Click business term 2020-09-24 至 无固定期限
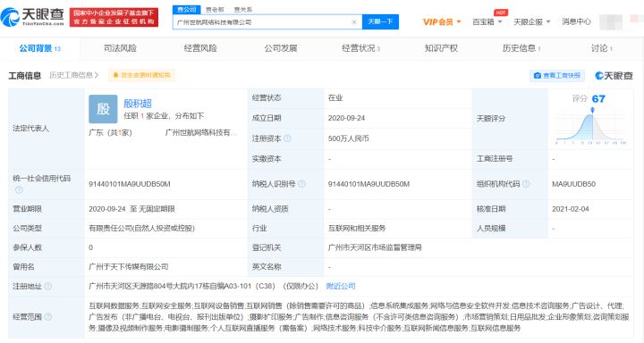Image resolution: width=644 pixels, height=343 pixels. [x=131, y=209]
